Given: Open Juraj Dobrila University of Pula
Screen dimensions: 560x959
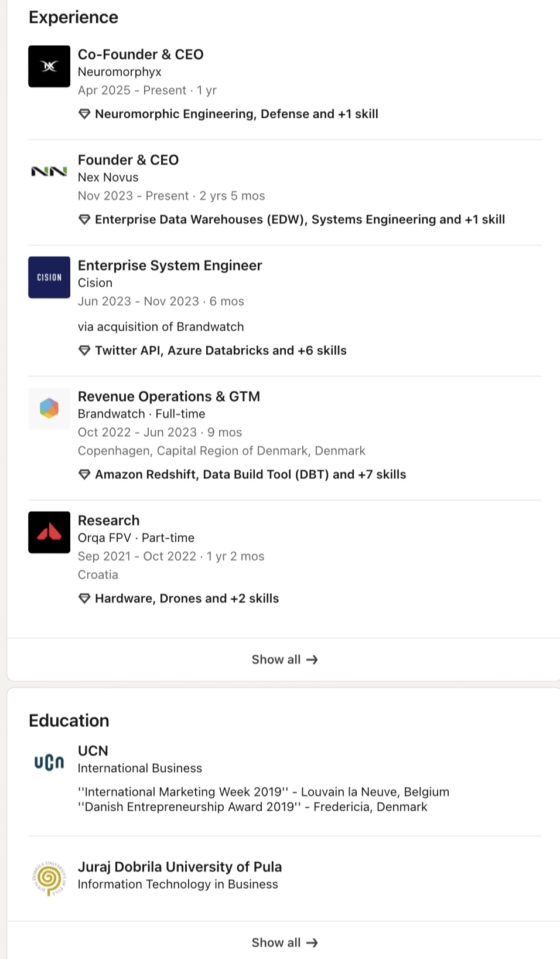Looking at the screenshot, I should [180, 867].
